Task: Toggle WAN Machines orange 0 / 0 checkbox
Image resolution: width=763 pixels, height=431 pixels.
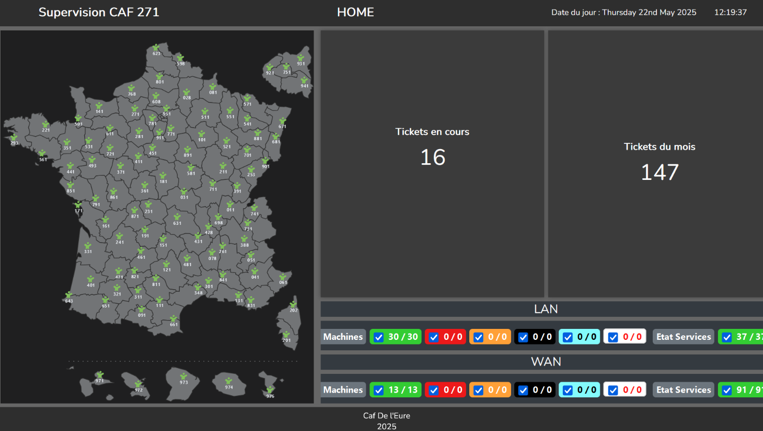Action: [478, 390]
